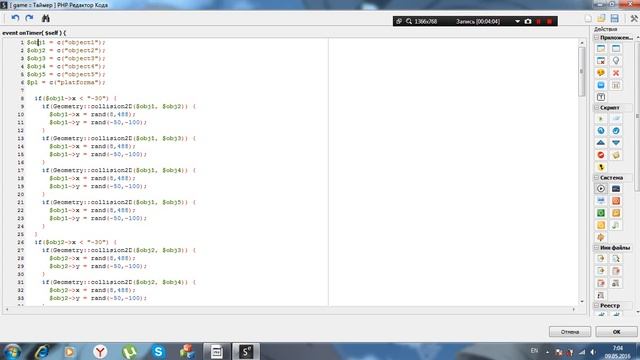Place cursor on line $pl = c("platforma");

click(66, 82)
